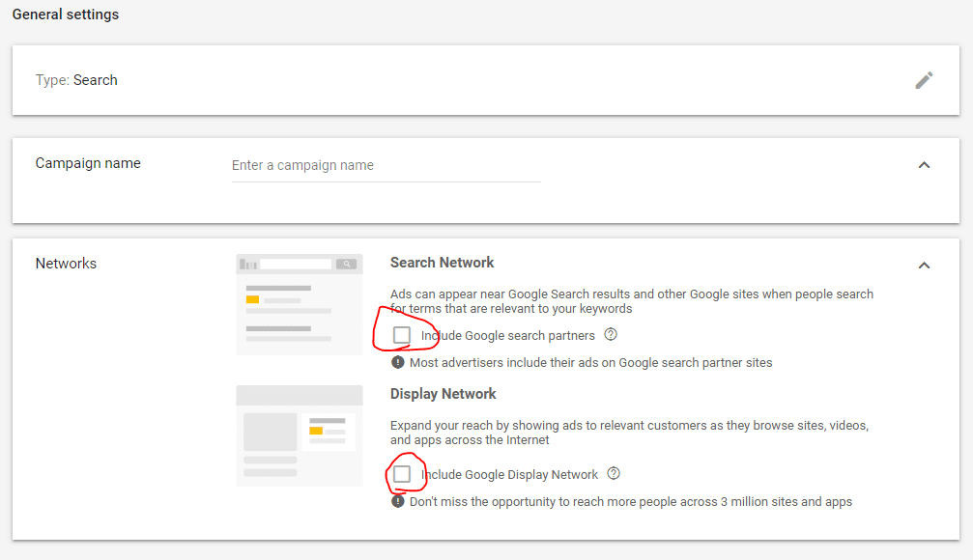Click "Don't miss the opportunity" notice text
The width and height of the screenshot is (973, 560).
click(630, 502)
